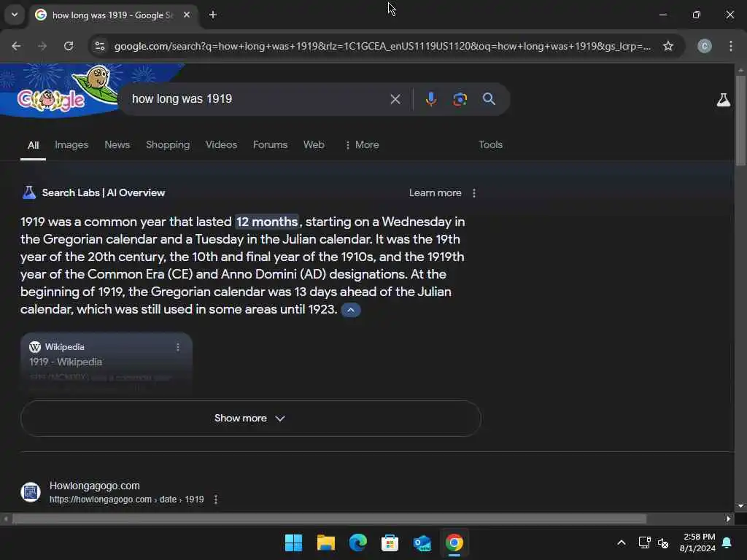Open the Windows Start menu
This screenshot has height=560, width=747.
[293, 542]
